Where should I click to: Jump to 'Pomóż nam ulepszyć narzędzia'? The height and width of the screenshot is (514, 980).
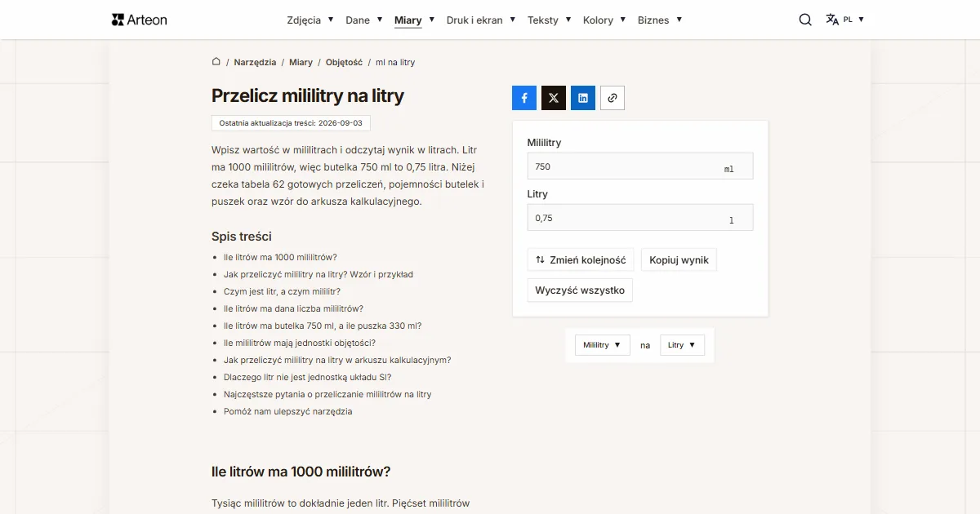tap(288, 411)
